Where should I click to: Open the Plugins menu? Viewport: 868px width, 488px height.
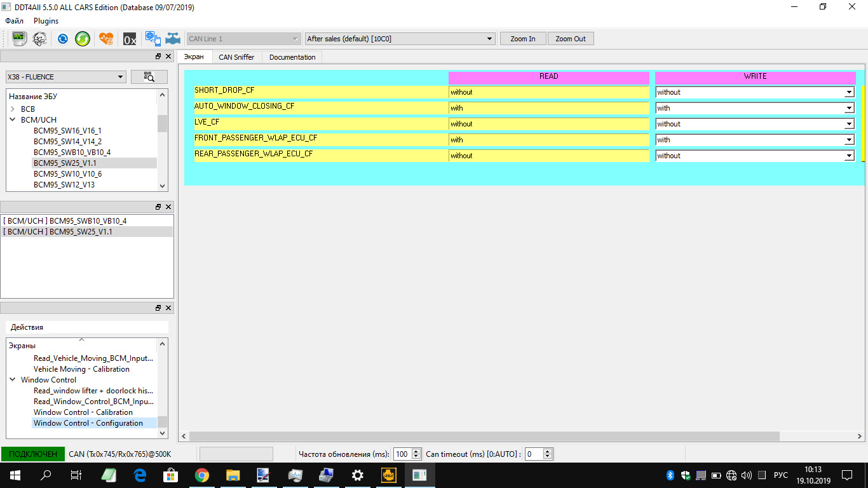click(x=46, y=21)
